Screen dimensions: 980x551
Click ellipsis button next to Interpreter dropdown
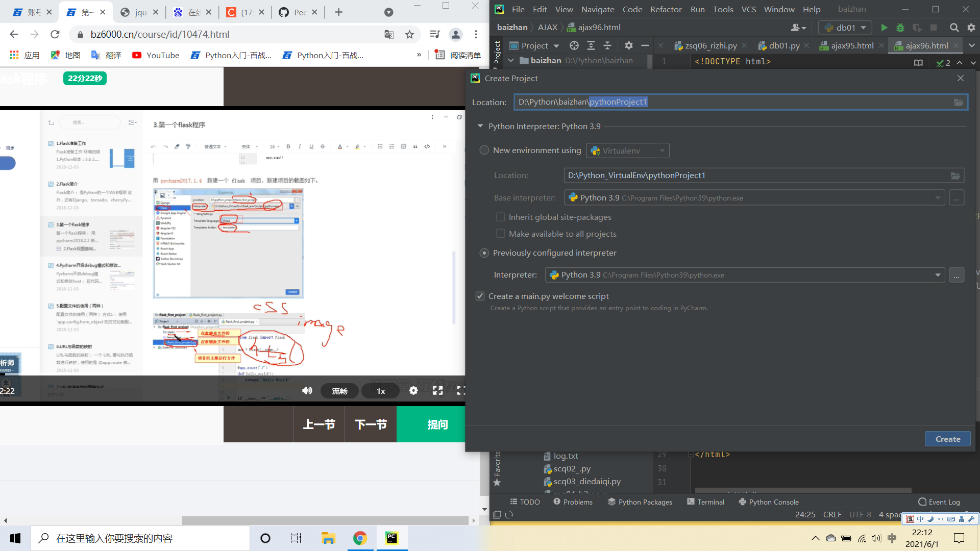coord(957,275)
